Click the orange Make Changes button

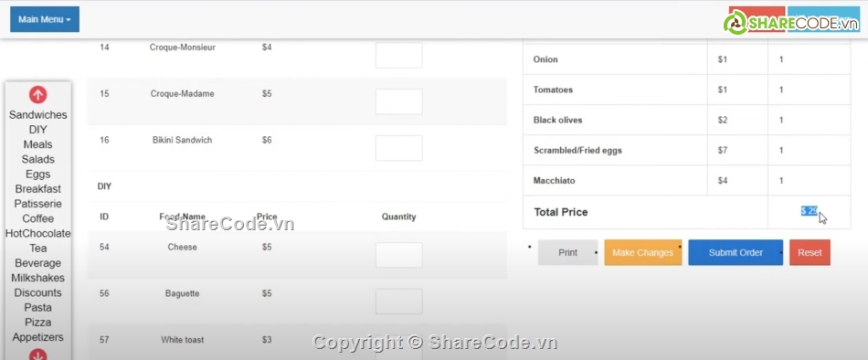(642, 252)
